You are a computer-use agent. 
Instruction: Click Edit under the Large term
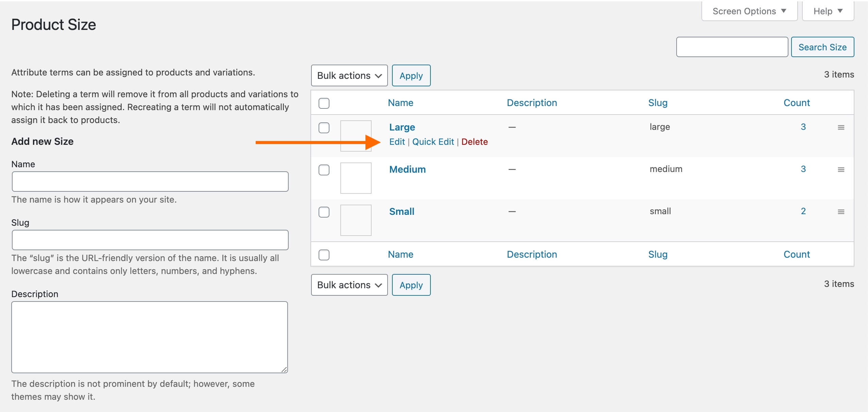point(397,142)
